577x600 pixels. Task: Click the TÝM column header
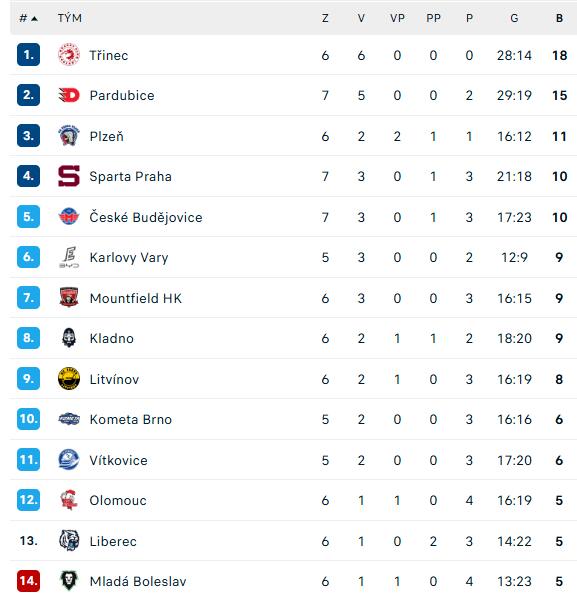70,18
